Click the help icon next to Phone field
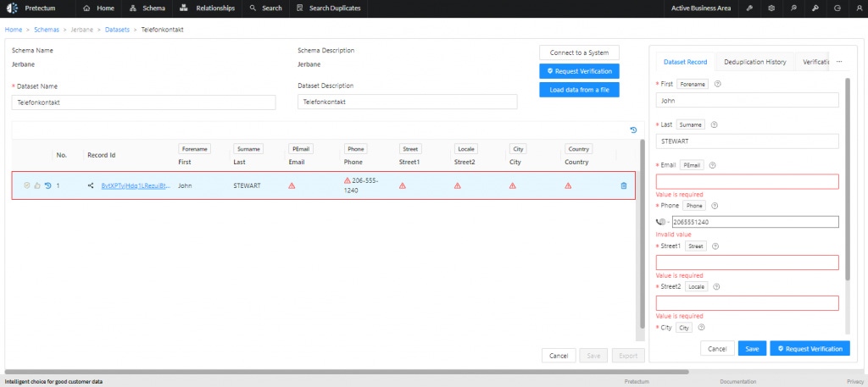Image resolution: width=868 pixels, height=387 pixels. [x=714, y=206]
